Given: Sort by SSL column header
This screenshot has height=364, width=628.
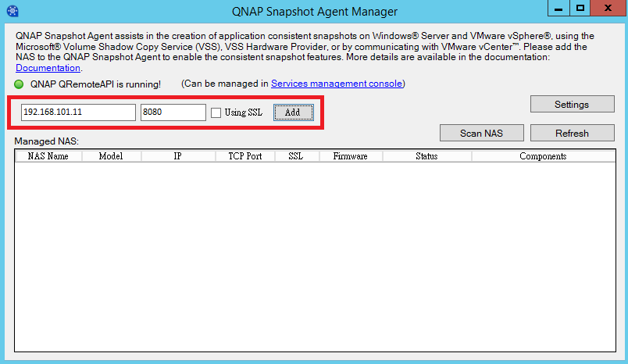Looking at the screenshot, I should tap(297, 156).
